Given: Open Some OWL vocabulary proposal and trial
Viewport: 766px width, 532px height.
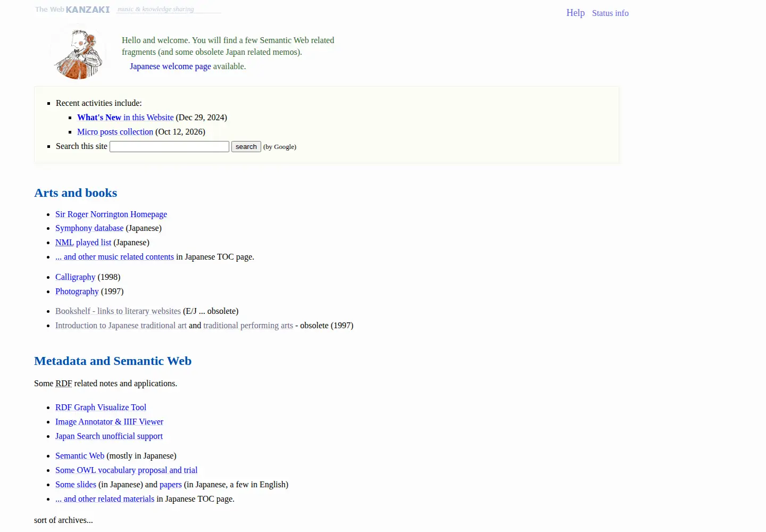Looking at the screenshot, I should coord(126,470).
